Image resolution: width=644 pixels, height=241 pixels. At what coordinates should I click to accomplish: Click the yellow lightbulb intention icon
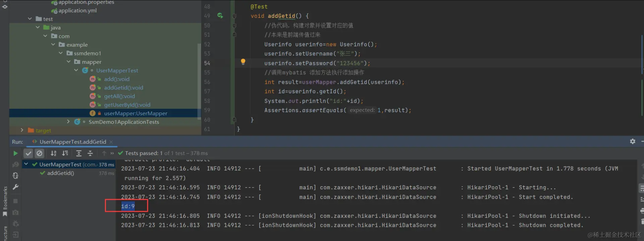[x=243, y=62]
